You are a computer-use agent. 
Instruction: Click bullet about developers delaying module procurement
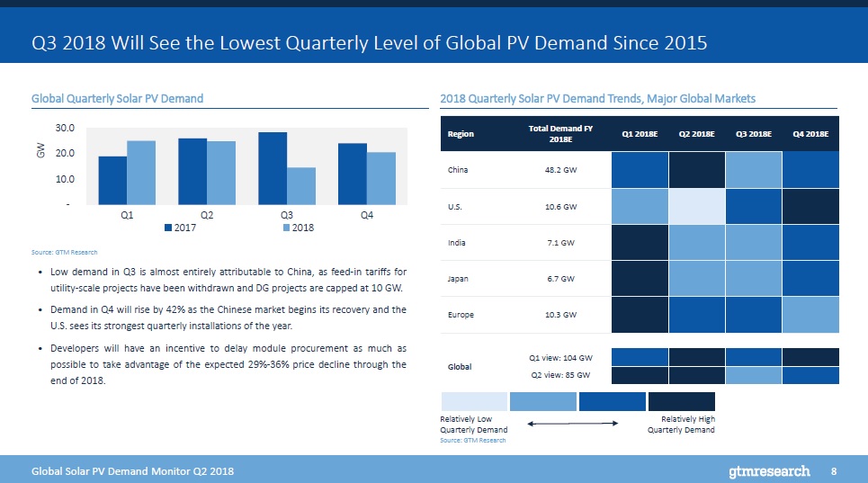coord(228,364)
